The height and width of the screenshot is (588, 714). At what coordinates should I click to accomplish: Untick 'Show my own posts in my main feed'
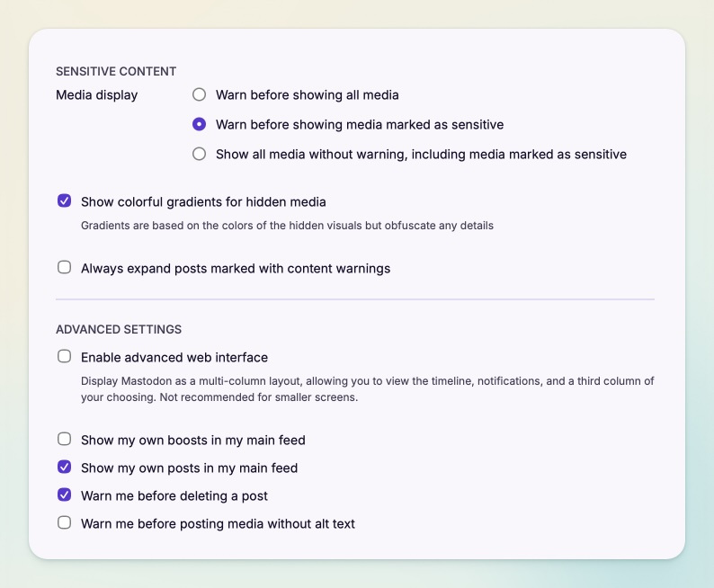click(64, 467)
